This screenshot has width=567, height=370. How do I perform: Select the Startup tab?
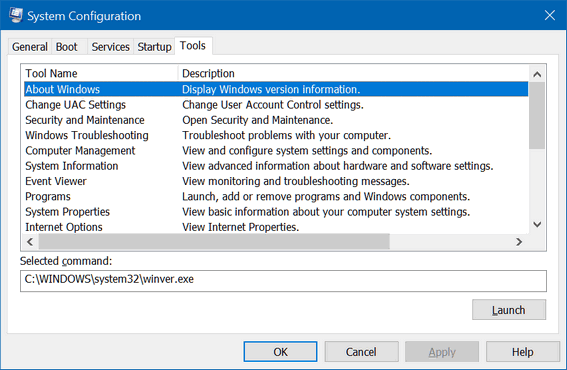point(154,47)
